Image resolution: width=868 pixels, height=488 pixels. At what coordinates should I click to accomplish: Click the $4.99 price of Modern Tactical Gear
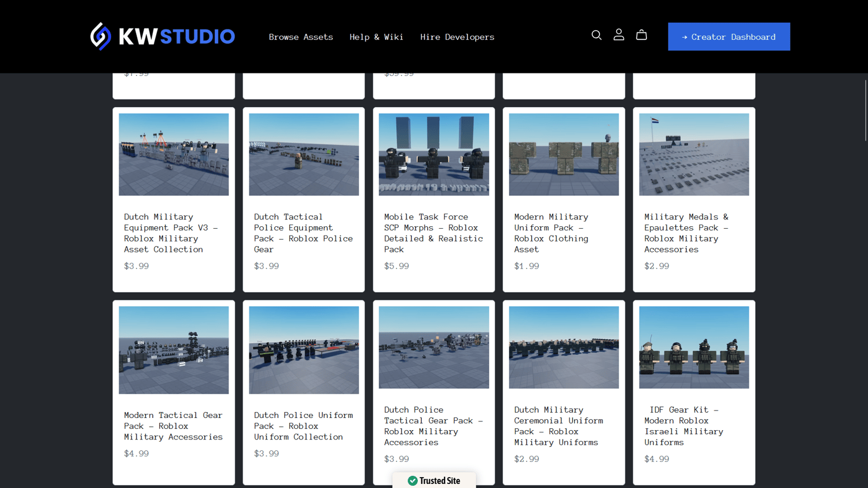(137, 454)
